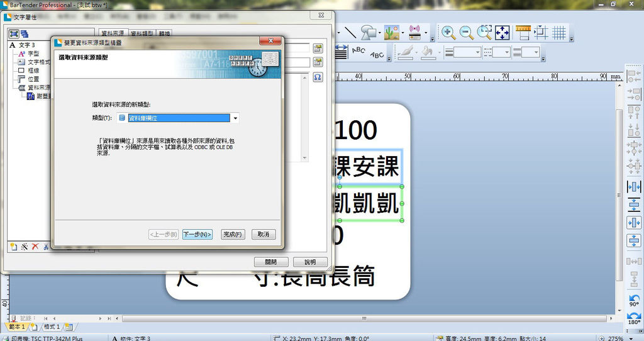Select the Shape drawing tool

(x=368, y=33)
